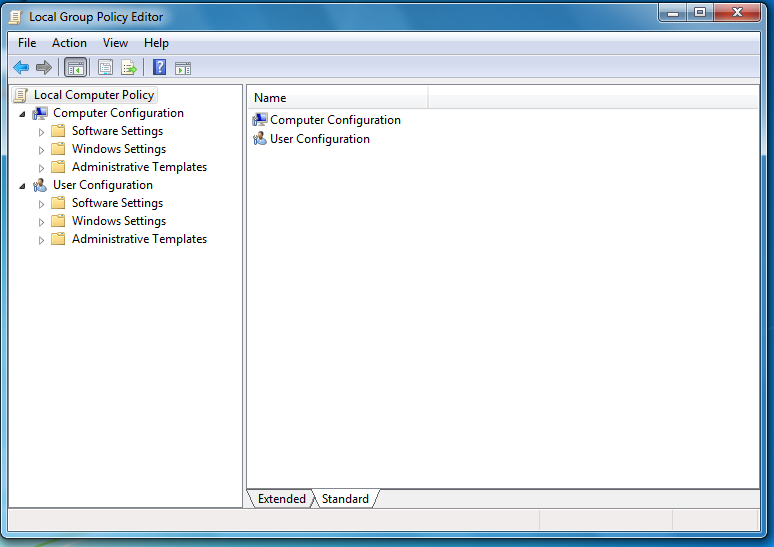The width and height of the screenshot is (774, 547).
Task: Open the View menu
Action: (116, 43)
